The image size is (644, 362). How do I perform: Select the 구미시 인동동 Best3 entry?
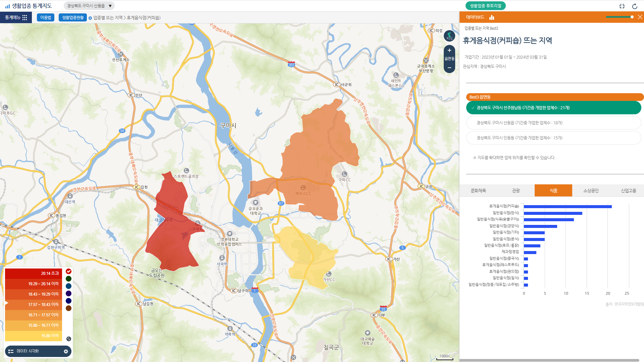pos(553,138)
